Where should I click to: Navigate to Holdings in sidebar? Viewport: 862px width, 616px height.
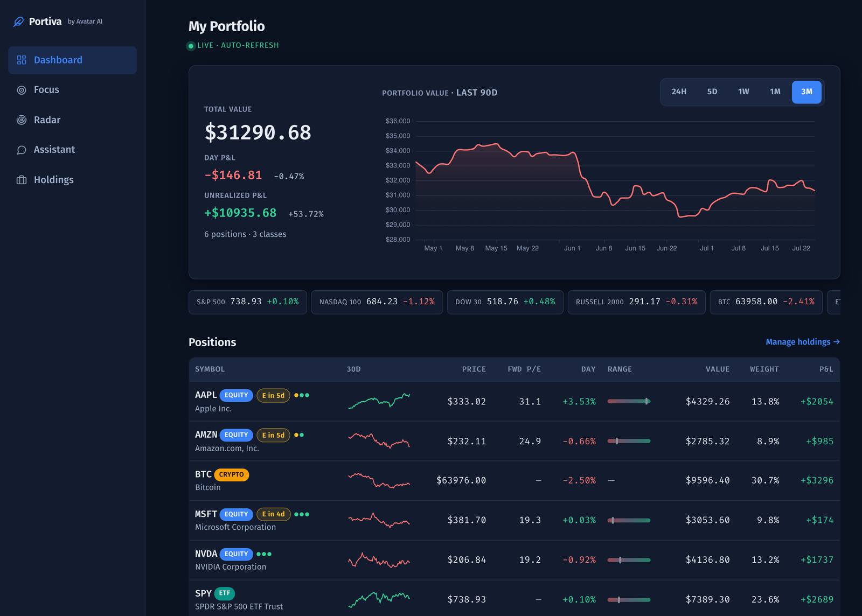point(72,180)
